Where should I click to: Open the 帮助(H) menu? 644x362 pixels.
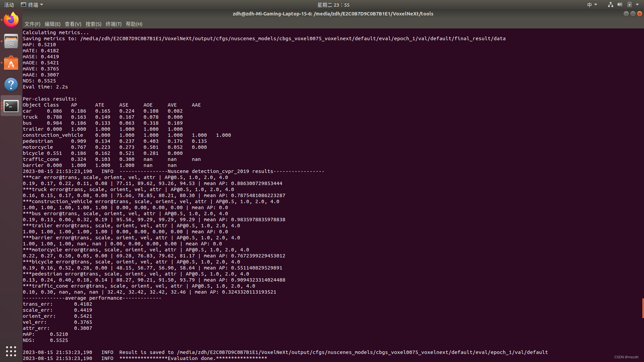click(134, 24)
